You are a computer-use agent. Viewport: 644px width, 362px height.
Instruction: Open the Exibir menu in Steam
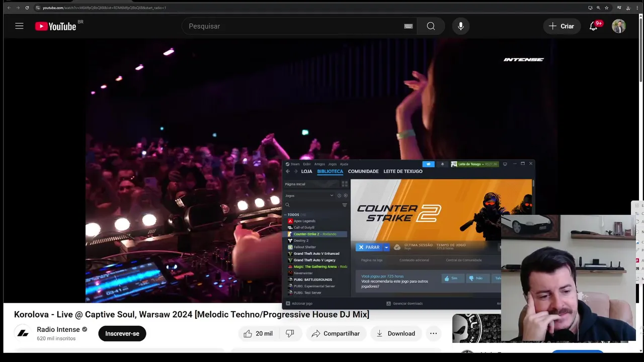coord(307,164)
